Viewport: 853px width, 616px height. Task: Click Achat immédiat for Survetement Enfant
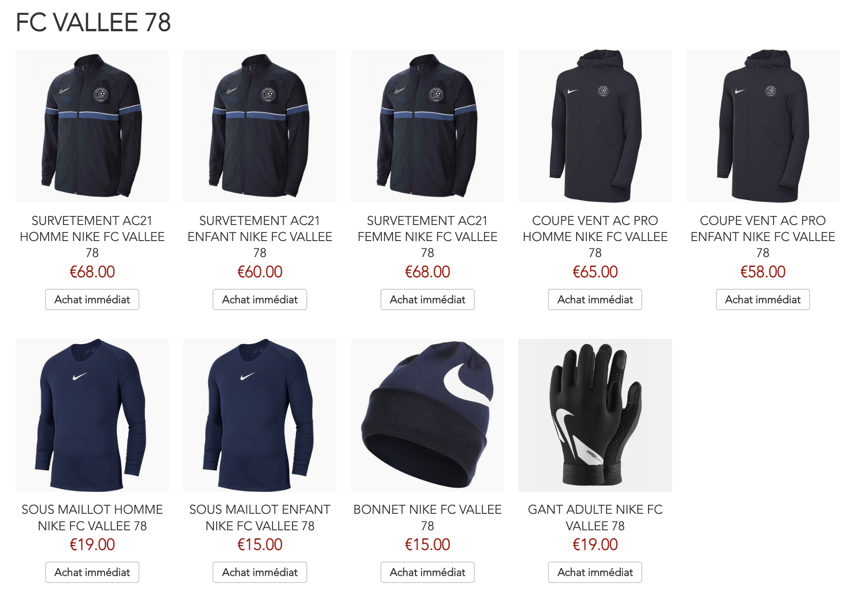tap(259, 300)
